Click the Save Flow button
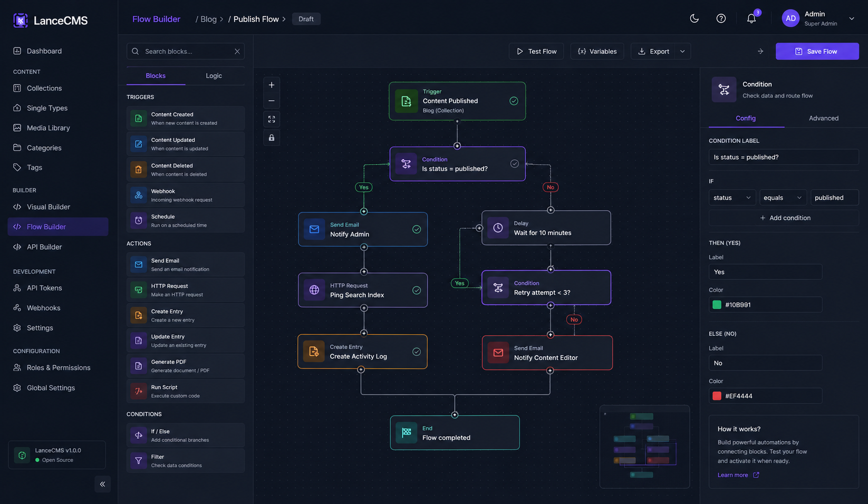This screenshot has width=868, height=504. point(817,52)
